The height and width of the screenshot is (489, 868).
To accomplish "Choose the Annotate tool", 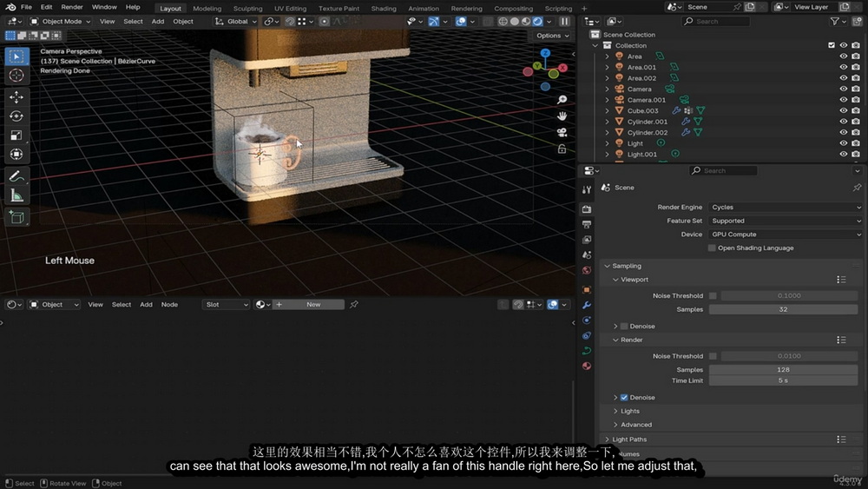I will 16,176.
